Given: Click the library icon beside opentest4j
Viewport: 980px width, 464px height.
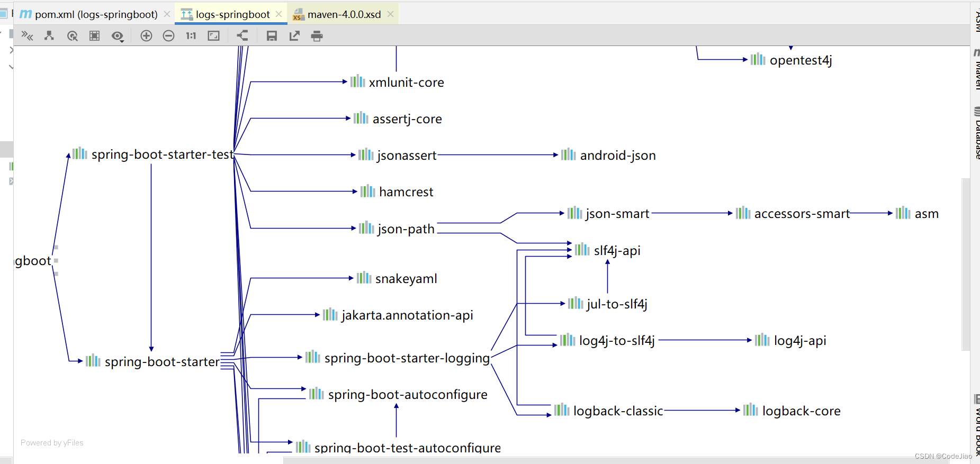Looking at the screenshot, I should pos(758,59).
